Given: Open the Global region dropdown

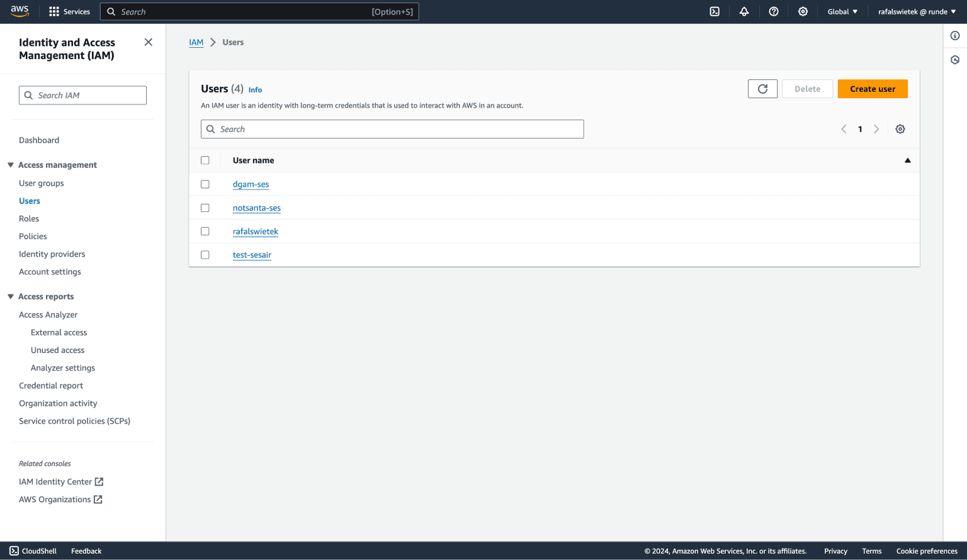Looking at the screenshot, I should [x=842, y=11].
